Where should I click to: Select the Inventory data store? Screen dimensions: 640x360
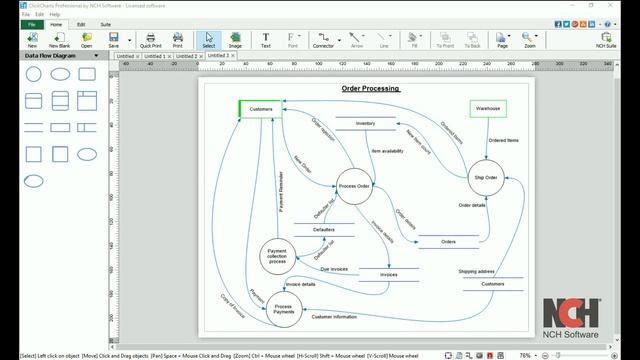[x=366, y=123]
